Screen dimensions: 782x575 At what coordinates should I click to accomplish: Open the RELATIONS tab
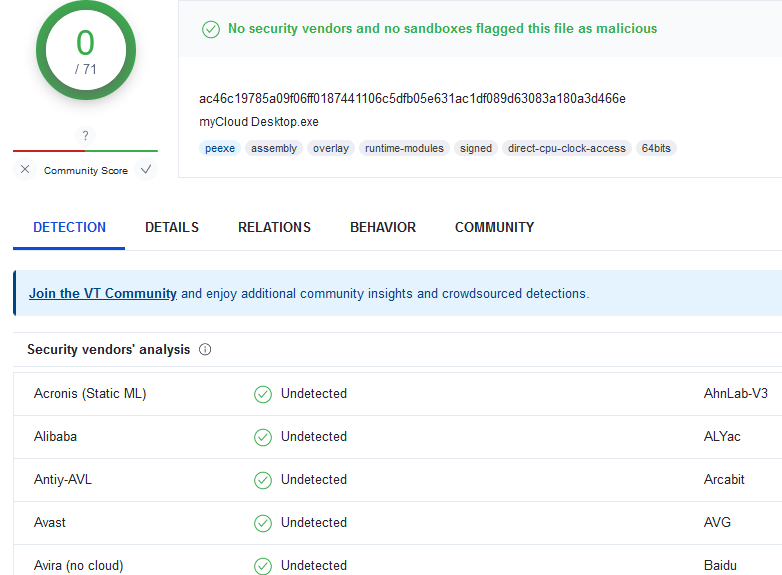[x=274, y=227]
